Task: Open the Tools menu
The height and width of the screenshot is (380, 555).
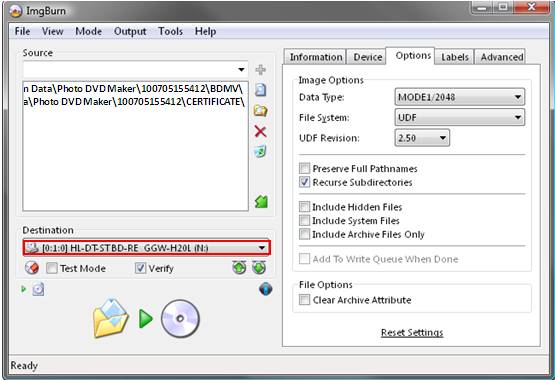Action: [x=170, y=31]
